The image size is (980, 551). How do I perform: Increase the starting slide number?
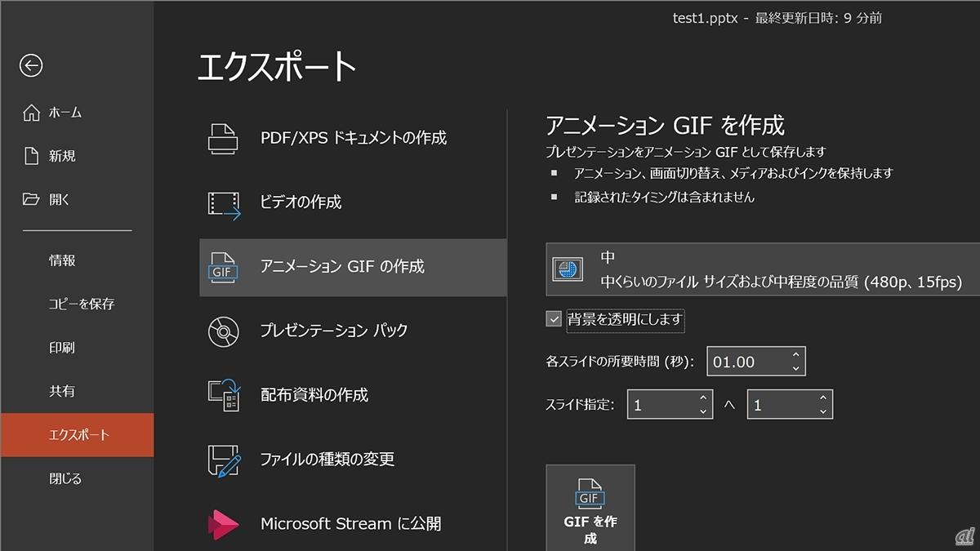703,398
